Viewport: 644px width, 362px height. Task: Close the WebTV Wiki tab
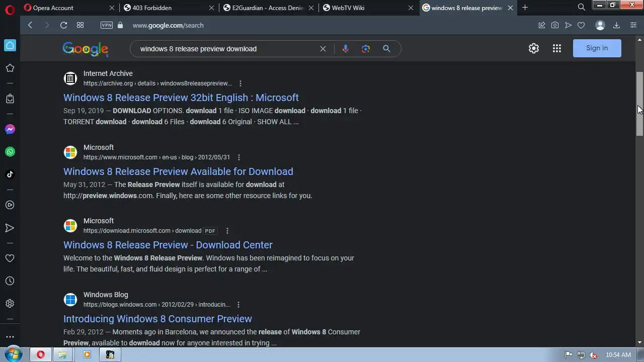coord(411,8)
